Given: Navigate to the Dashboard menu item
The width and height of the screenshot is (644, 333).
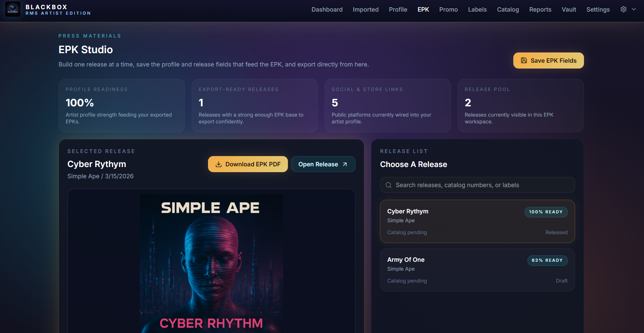Looking at the screenshot, I should point(326,9).
